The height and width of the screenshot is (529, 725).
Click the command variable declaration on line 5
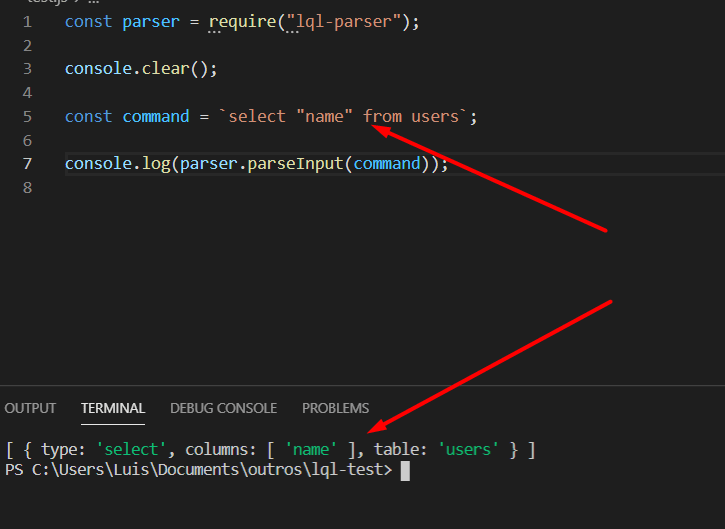[x=156, y=117]
